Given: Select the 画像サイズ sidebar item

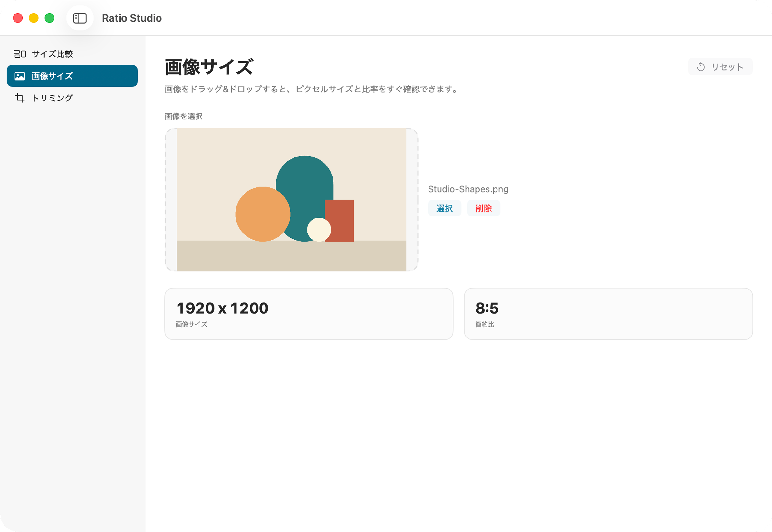Looking at the screenshot, I should pos(72,76).
